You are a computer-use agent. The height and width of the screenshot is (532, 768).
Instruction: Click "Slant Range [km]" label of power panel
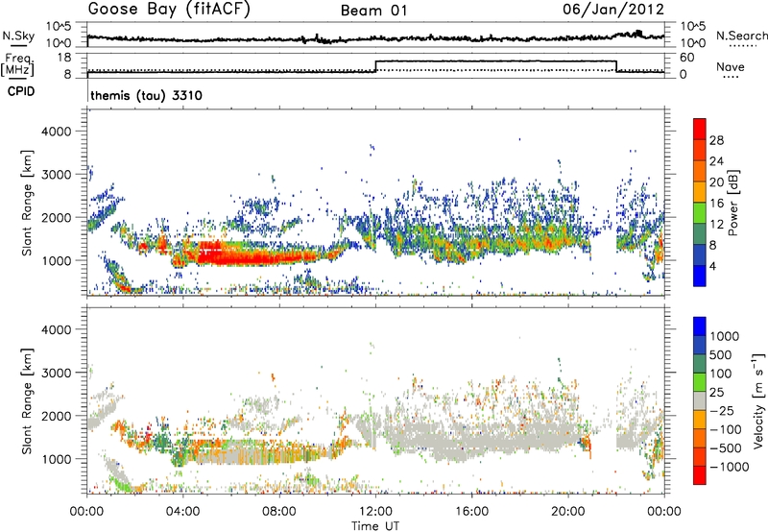point(27,203)
